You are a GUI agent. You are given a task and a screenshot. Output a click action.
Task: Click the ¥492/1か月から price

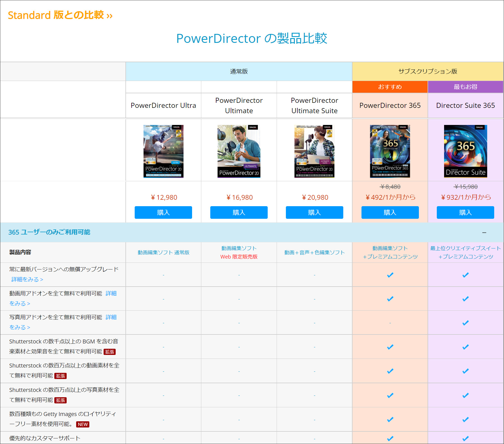(391, 197)
